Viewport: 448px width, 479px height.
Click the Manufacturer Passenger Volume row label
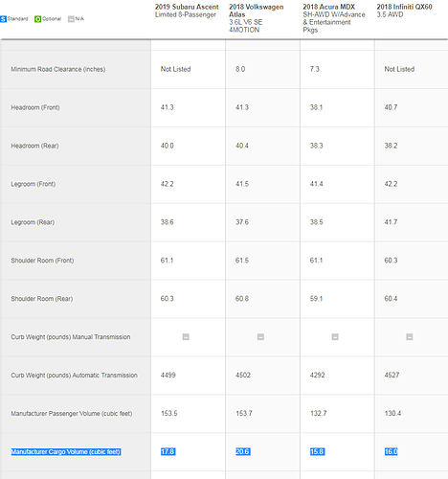coord(72,414)
